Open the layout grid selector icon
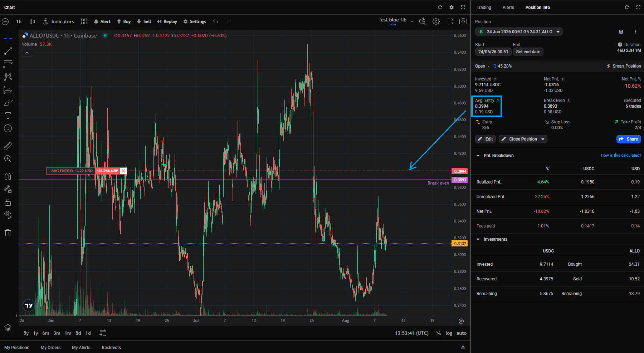This screenshot has height=353, width=644. coord(84,21)
